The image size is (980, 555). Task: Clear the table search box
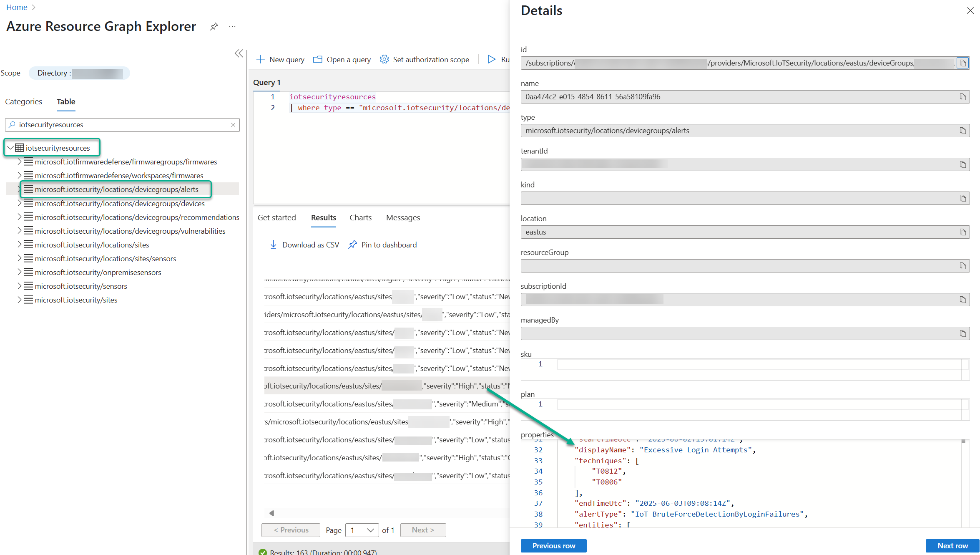(x=233, y=125)
